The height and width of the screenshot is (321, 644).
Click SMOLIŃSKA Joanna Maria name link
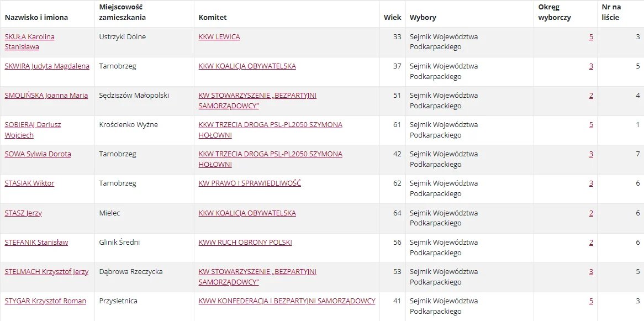coord(46,96)
